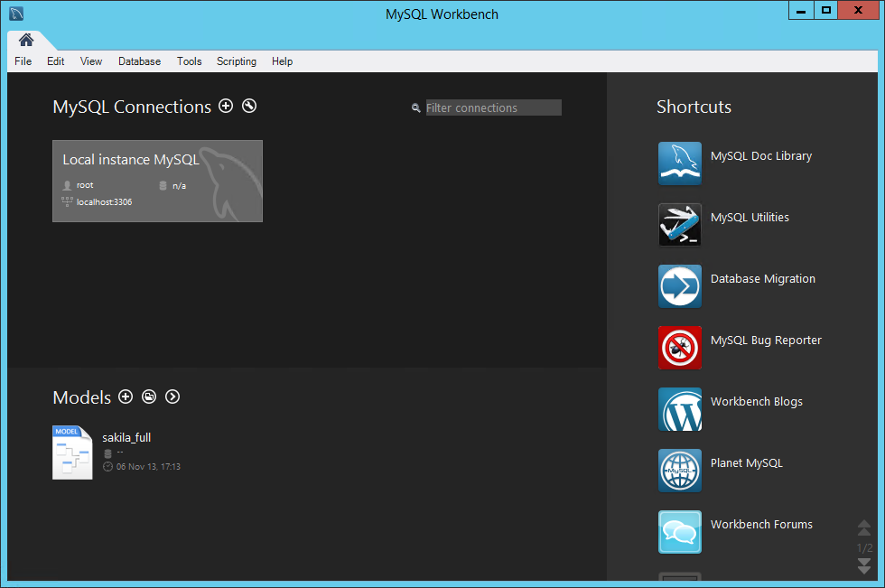The width and height of the screenshot is (885, 588).
Task: Open the Database menu
Action: tap(139, 61)
